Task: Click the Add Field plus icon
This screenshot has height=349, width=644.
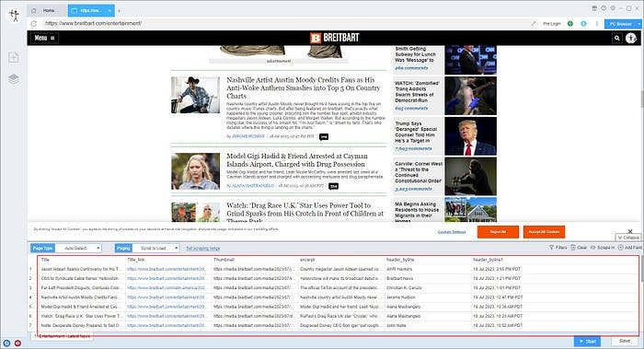Action: coord(621,248)
